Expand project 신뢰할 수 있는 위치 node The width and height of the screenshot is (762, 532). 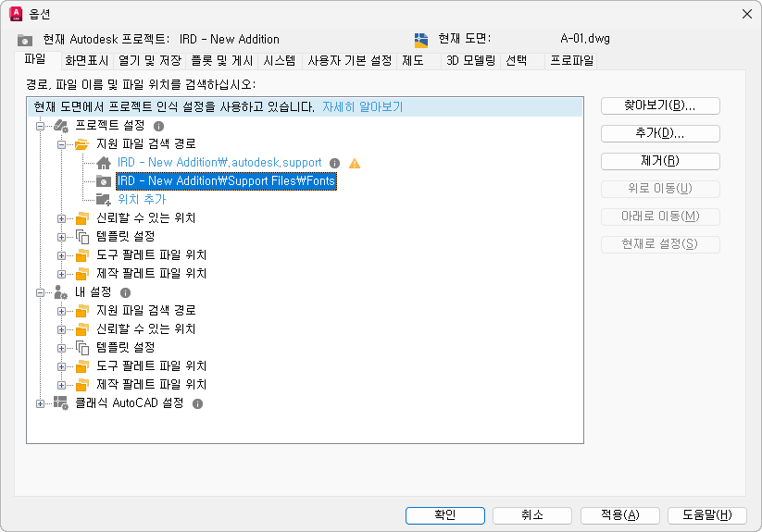pyautogui.click(x=61, y=219)
